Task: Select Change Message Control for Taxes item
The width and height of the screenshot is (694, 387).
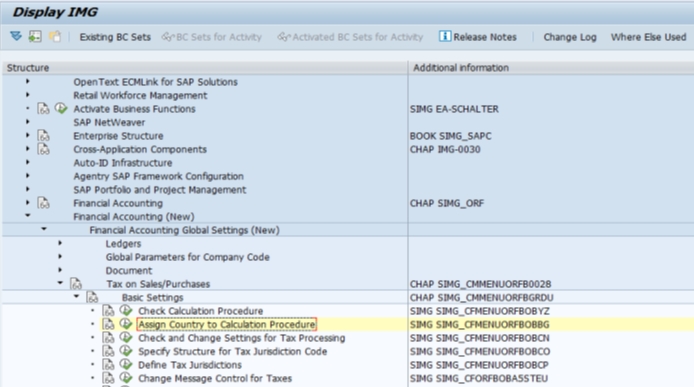Action: 215,379
